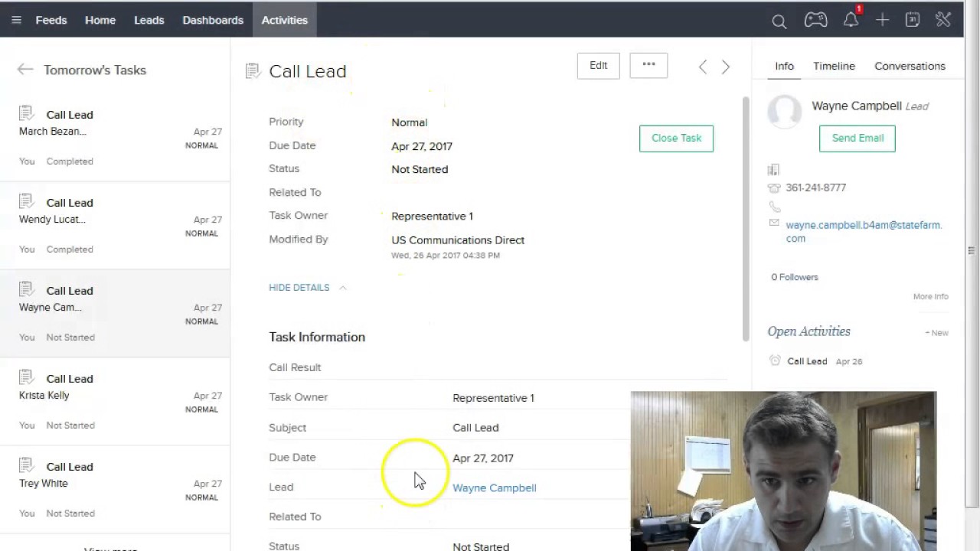Click task icon of Trey White row
Image resolution: width=980 pixels, height=551 pixels.
[x=26, y=466]
